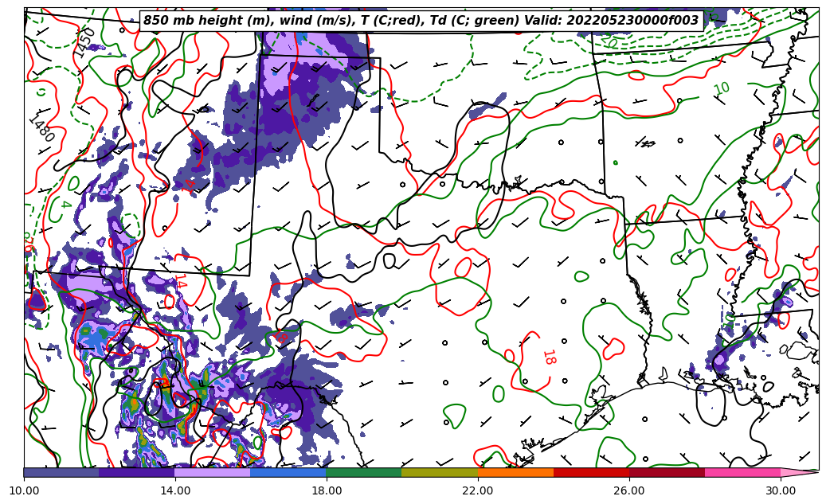Click the 26.00 colorbar tick label
The image size is (826, 504).
point(629,490)
